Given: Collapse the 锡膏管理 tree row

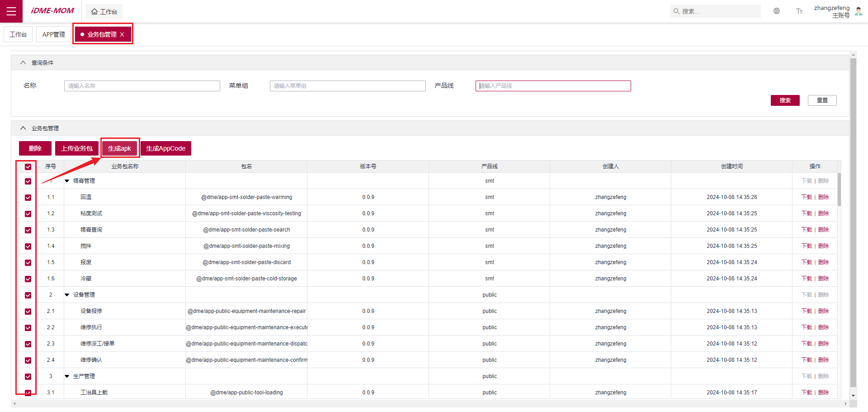Looking at the screenshot, I should [x=67, y=181].
